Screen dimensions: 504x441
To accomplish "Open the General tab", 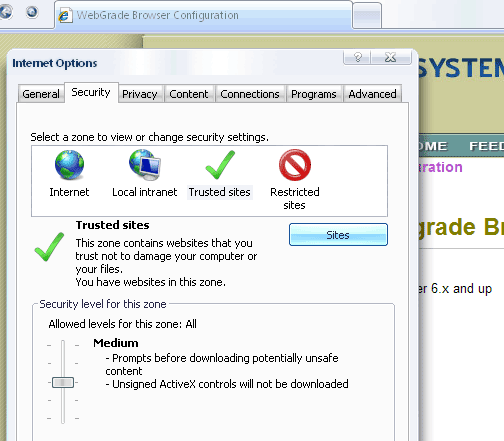I will pyautogui.click(x=41, y=94).
